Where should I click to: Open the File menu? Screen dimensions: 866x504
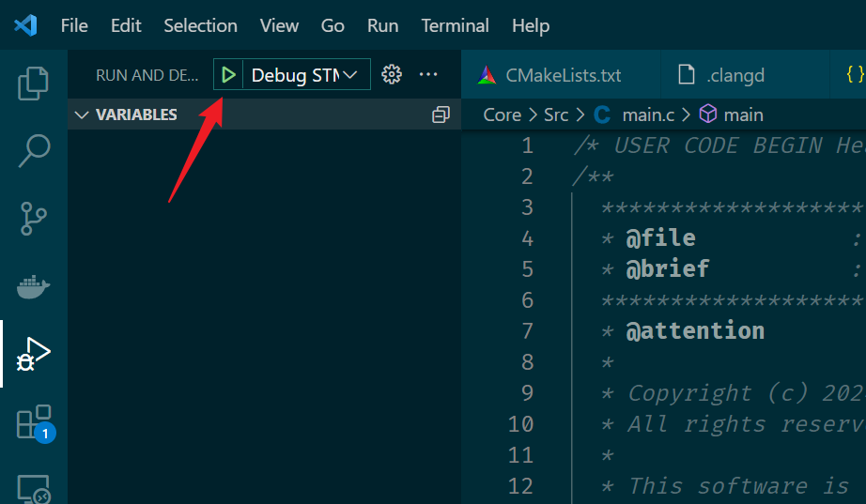[74, 25]
